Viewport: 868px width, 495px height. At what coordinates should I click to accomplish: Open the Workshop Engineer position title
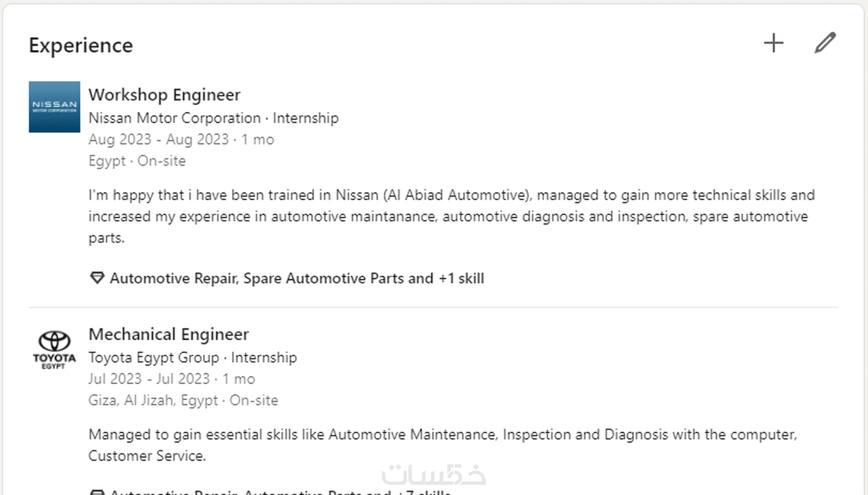pyautogui.click(x=164, y=95)
